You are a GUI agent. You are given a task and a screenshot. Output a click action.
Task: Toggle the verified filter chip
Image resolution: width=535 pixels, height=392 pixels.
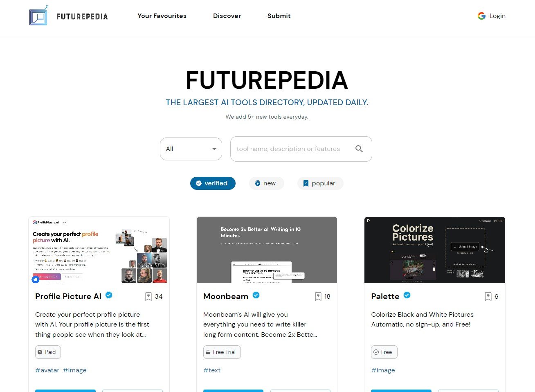213,183
